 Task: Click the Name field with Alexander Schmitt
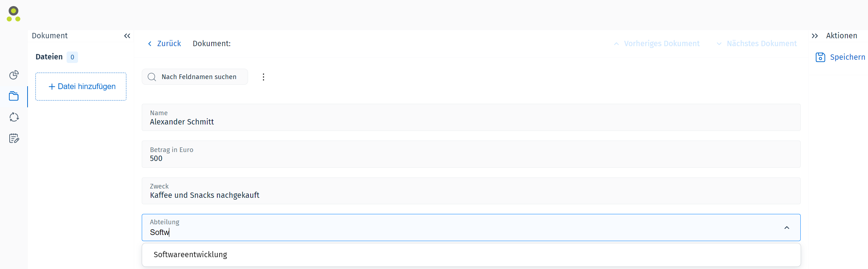click(471, 117)
